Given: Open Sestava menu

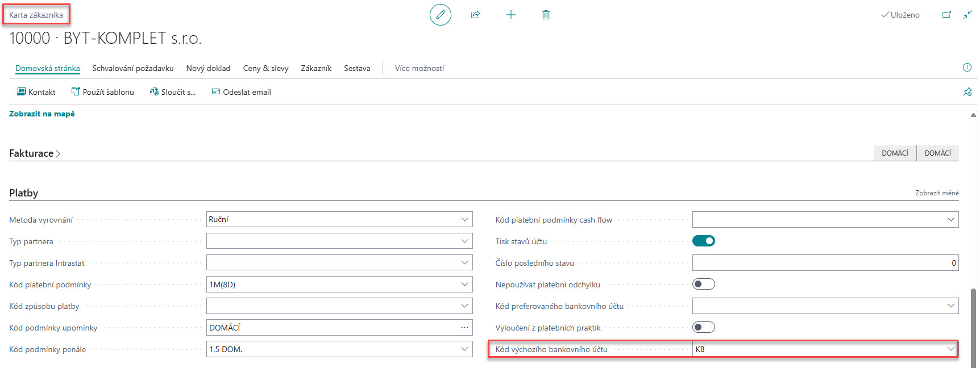Looking at the screenshot, I should tap(357, 68).
